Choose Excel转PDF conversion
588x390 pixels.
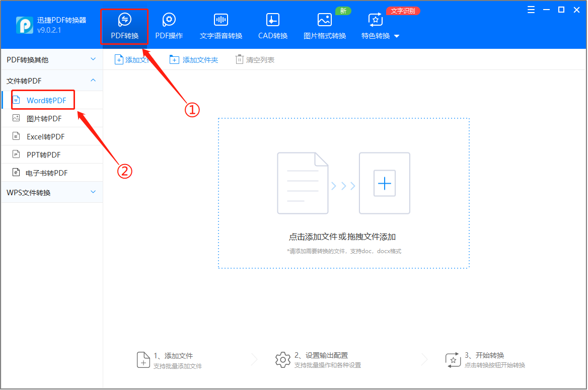pos(52,136)
